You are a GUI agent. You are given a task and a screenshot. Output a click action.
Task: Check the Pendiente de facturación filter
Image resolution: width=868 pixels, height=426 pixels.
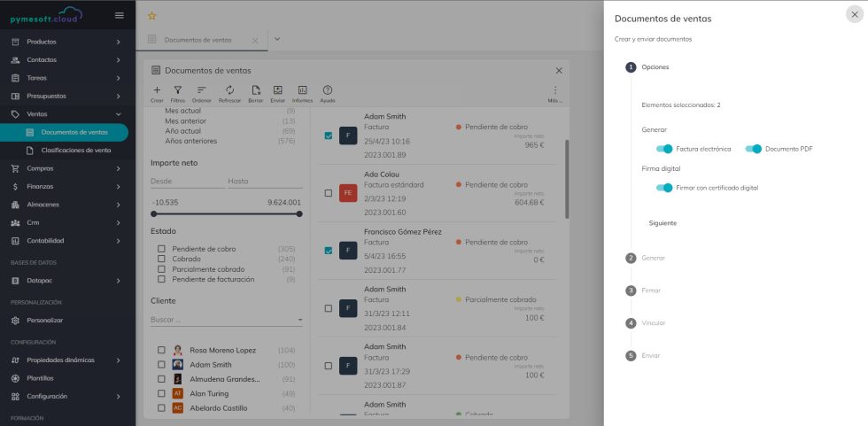(x=161, y=279)
